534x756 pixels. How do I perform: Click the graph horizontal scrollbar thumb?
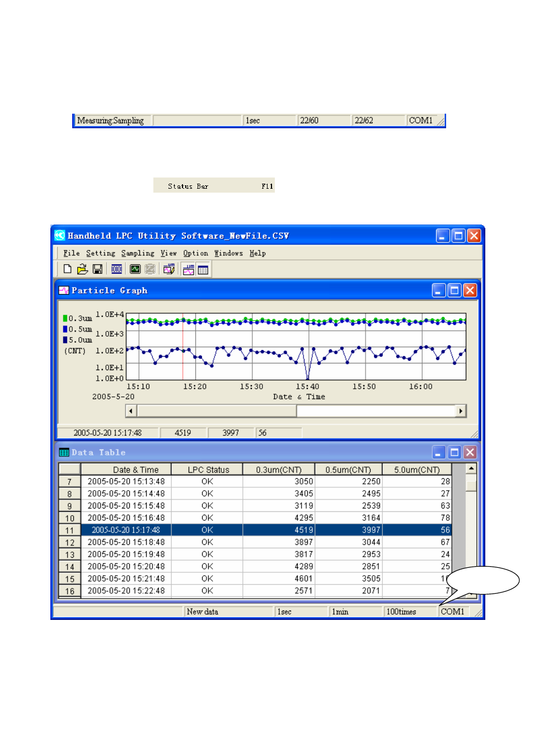(217, 411)
